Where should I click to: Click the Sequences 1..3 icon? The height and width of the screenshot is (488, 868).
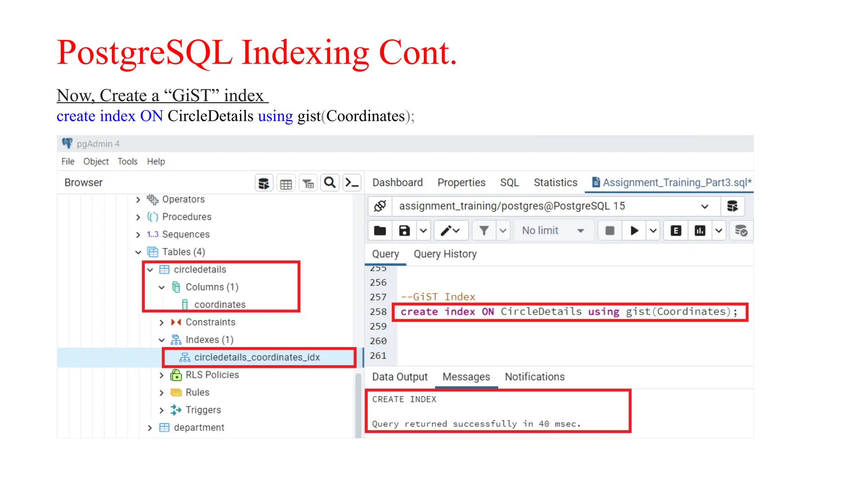pos(152,234)
